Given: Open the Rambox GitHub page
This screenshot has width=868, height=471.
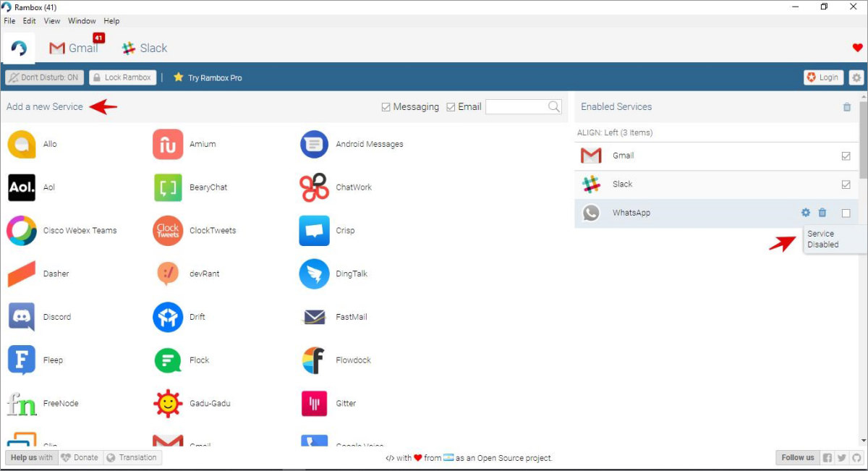Looking at the screenshot, I should tap(856, 457).
